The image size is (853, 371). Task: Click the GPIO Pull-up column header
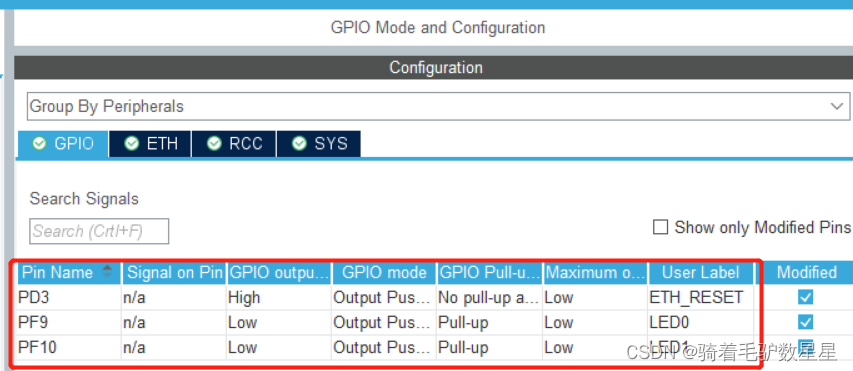pyautogui.click(x=489, y=273)
